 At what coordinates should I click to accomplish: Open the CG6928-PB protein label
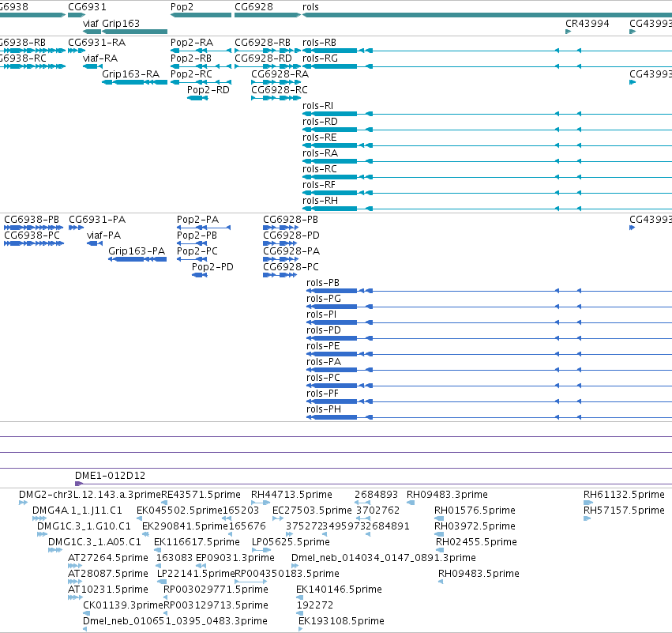pos(291,220)
